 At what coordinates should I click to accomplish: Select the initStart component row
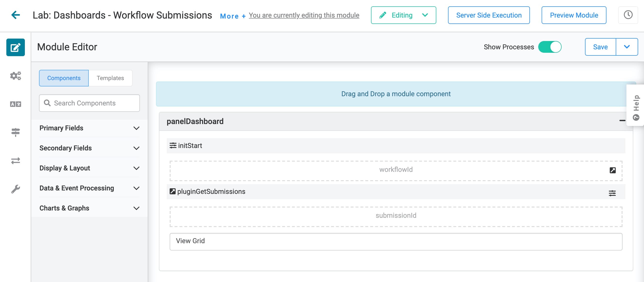coord(396,146)
